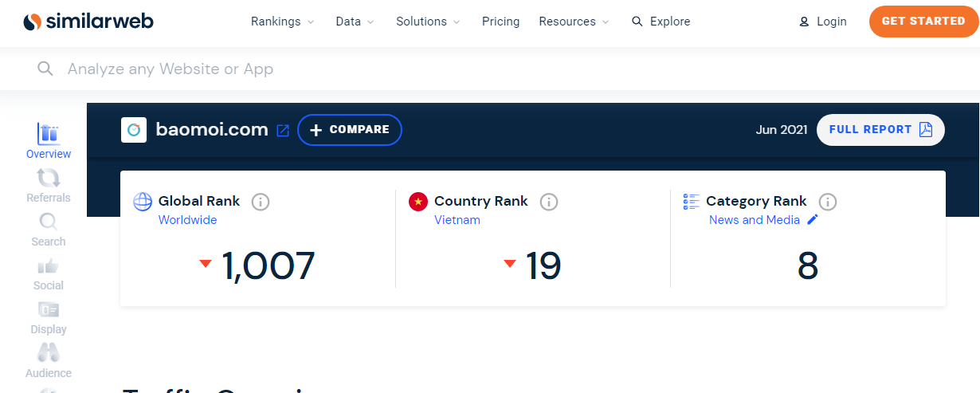Select Audience in the sidebar
This screenshot has height=393, width=980.
[49, 361]
